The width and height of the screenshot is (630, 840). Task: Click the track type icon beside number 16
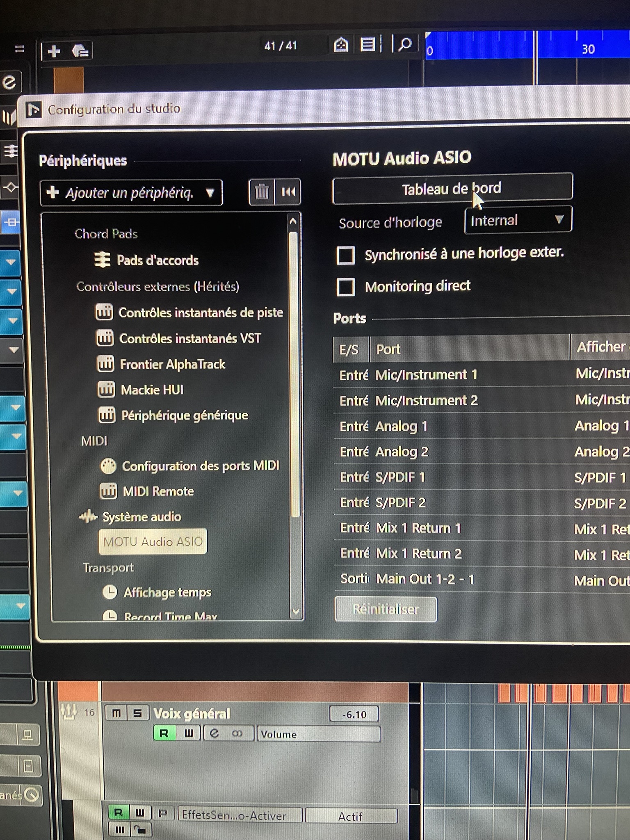(x=68, y=712)
